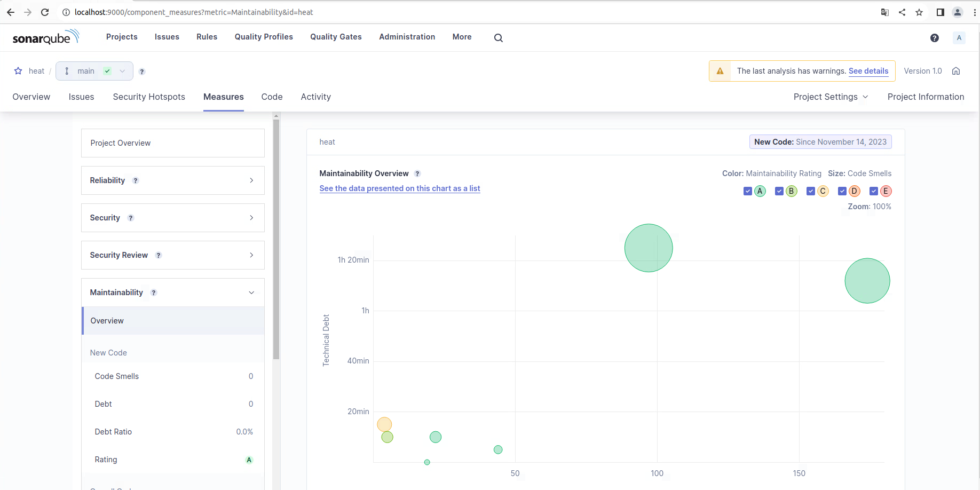Click help icon beside Maintainability Overview
The height and width of the screenshot is (490, 980).
click(417, 173)
